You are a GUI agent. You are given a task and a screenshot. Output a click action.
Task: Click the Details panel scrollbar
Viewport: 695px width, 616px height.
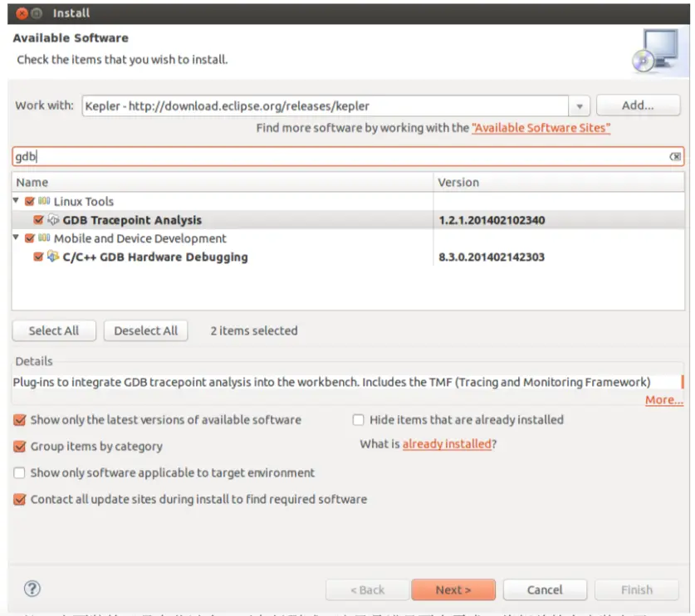683,382
